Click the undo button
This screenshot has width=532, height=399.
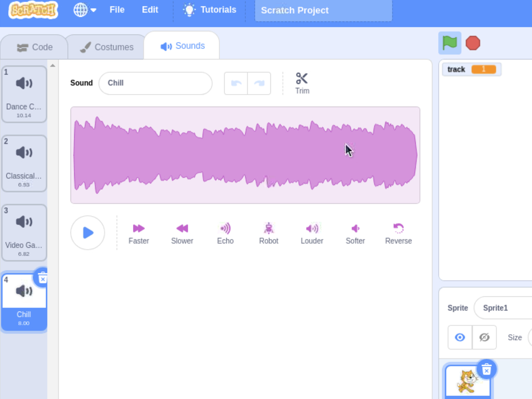tap(236, 83)
